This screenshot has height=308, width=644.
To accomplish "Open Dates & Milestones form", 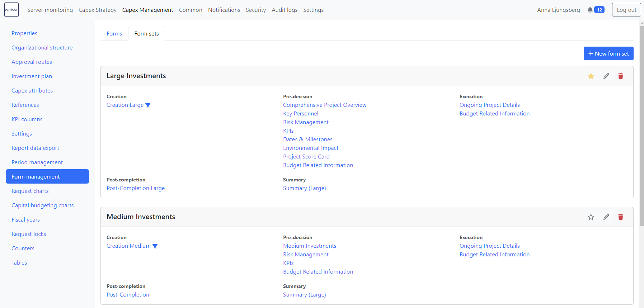I will coord(308,139).
